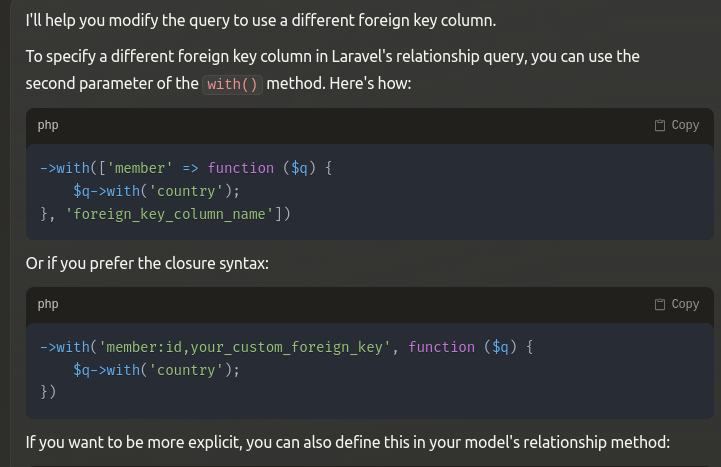Viewport: 721px width, 467px height.
Task: Click the function keyword in the second code block
Action: coord(442,347)
